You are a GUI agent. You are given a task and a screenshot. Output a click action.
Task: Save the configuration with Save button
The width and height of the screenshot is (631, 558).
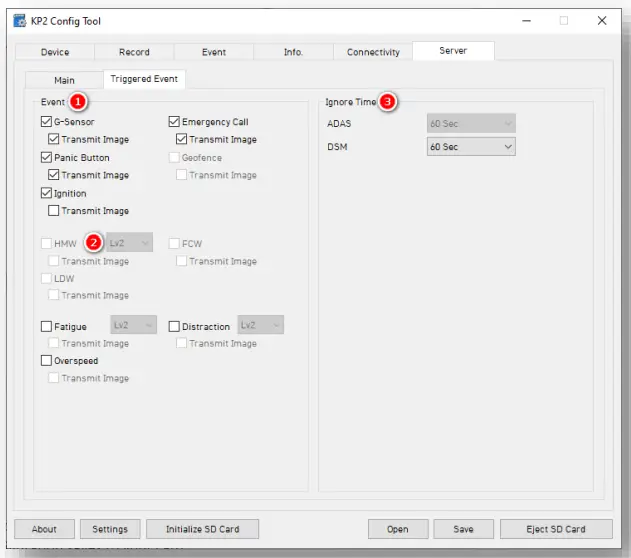(463, 529)
